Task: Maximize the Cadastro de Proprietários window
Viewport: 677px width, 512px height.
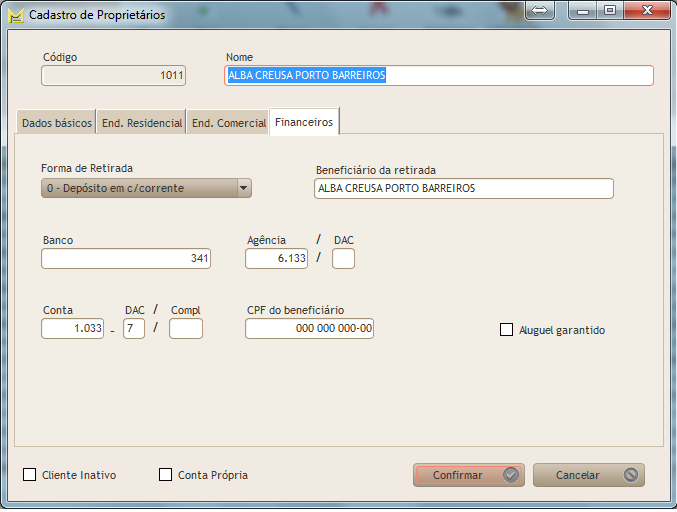Action: click(x=609, y=11)
